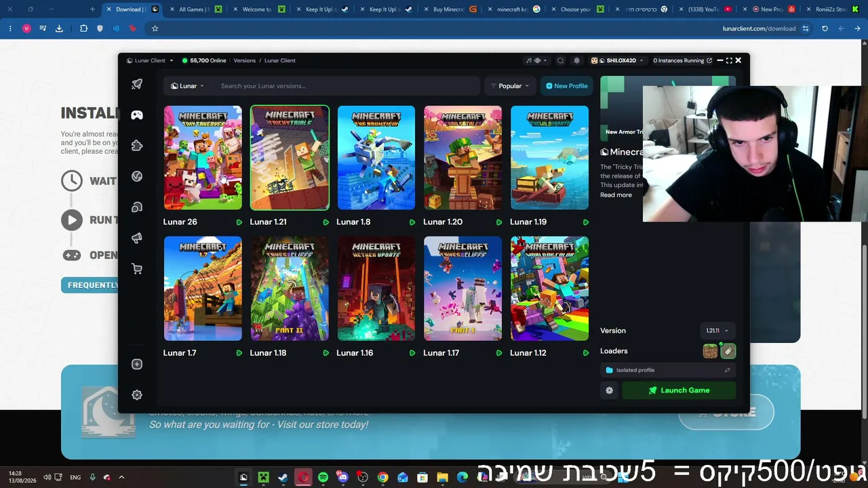The height and width of the screenshot is (488, 868).
Task: Open the megaphone News icon in sidebar
Action: (137, 238)
